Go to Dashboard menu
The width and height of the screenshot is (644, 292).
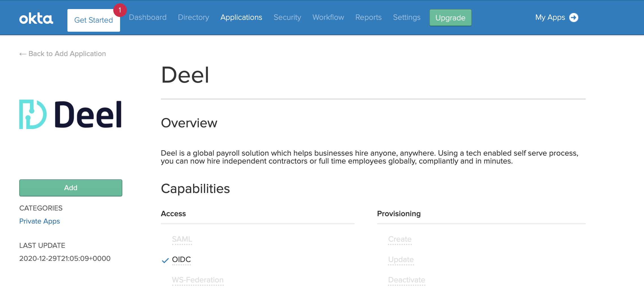click(148, 17)
